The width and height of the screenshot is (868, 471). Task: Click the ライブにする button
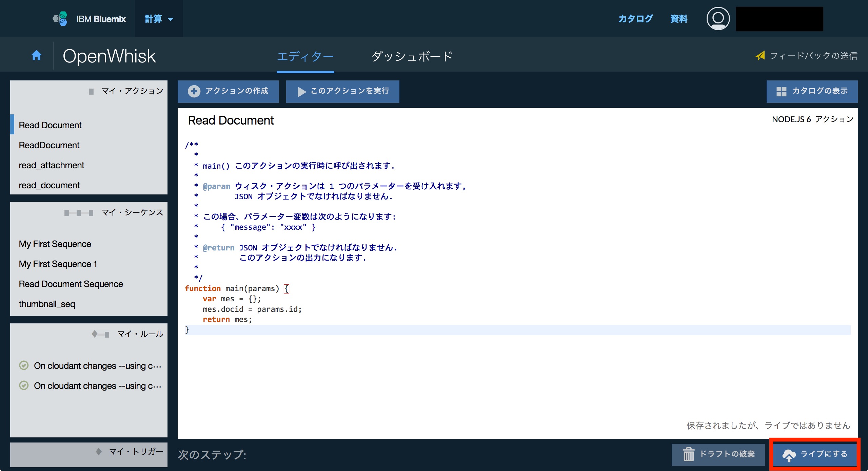815,454
